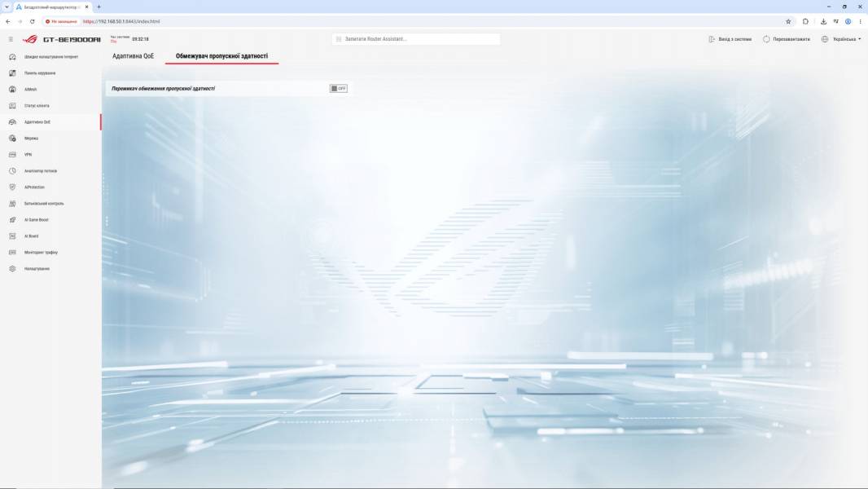This screenshot has height=489, width=868.
Task: Collapse the sidebar with the hamburger menu icon
Action: pos(11,39)
